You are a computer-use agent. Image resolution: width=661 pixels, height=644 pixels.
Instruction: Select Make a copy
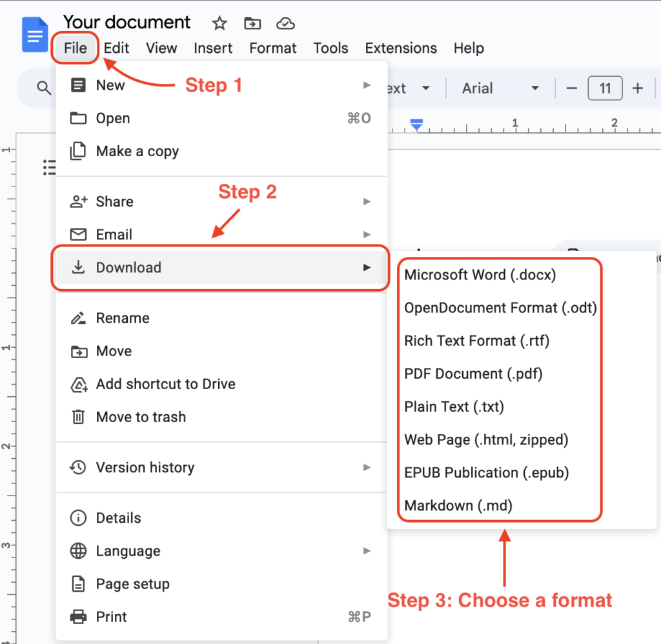[137, 151]
